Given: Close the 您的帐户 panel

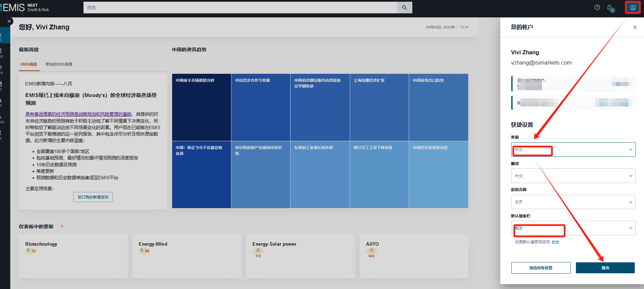Looking at the screenshot, I should click(635, 27).
